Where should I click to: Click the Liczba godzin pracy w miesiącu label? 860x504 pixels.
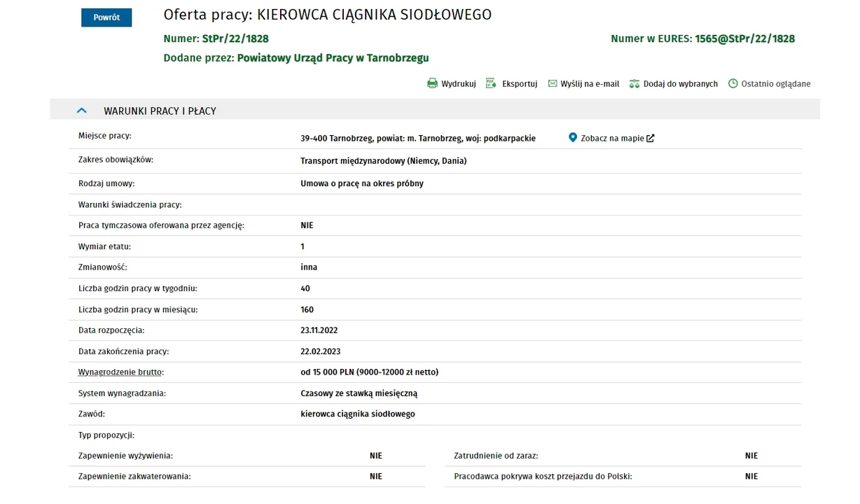click(x=139, y=309)
